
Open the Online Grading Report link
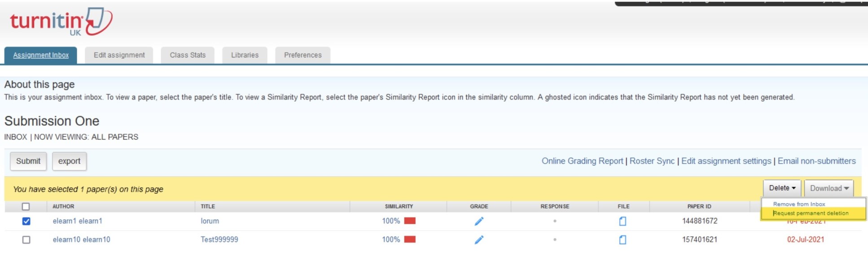coord(582,161)
